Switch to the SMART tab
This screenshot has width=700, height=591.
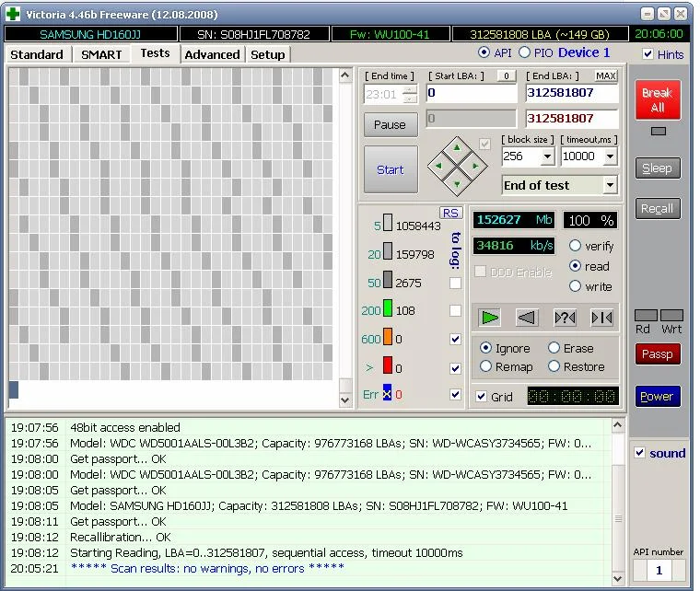[101, 54]
